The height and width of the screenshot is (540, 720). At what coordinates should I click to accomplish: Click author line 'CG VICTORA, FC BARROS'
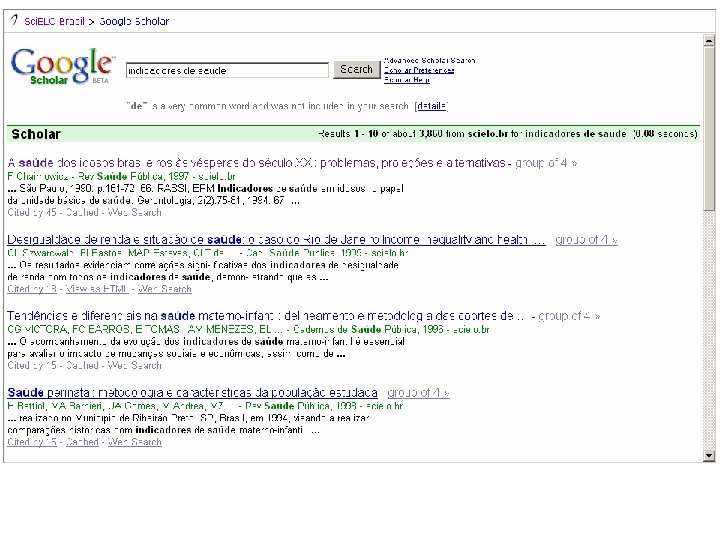248,329
